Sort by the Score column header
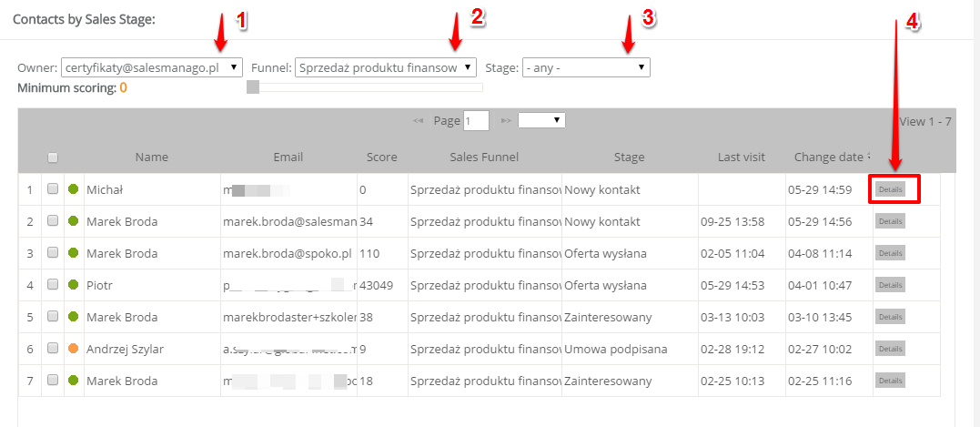 382,158
